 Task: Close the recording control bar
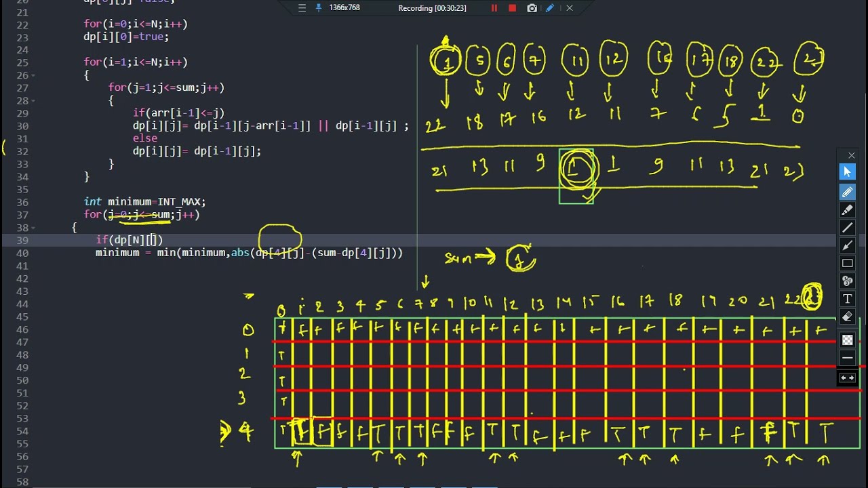[x=570, y=8]
